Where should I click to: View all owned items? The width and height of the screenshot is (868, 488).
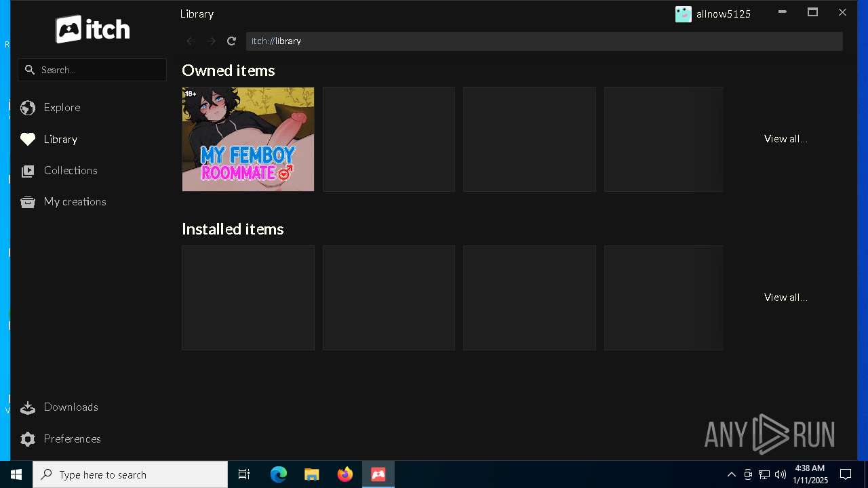click(785, 138)
